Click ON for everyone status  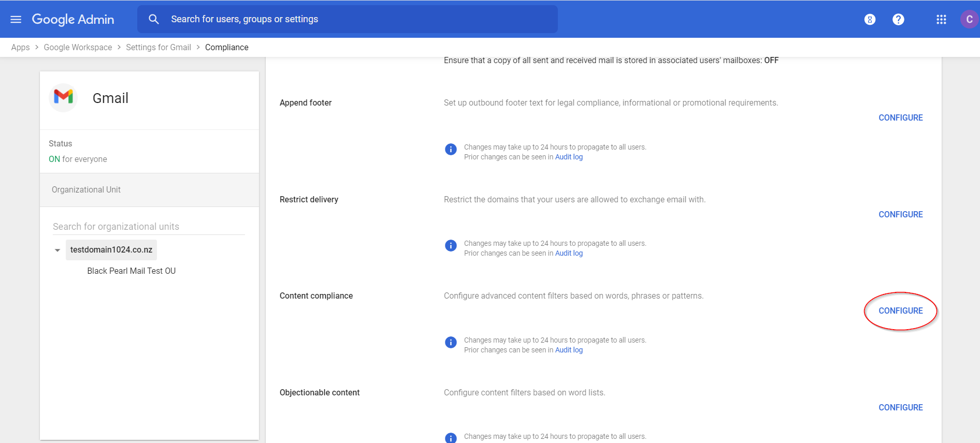click(78, 159)
